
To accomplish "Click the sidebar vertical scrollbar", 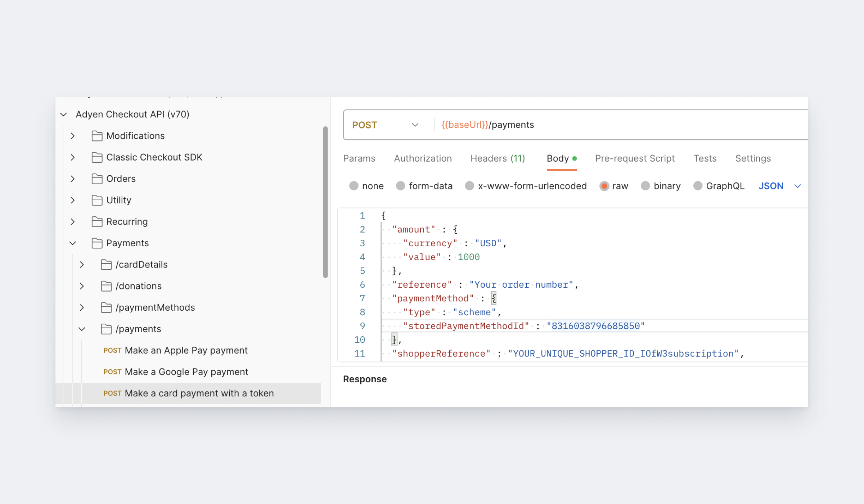I will 325,202.
